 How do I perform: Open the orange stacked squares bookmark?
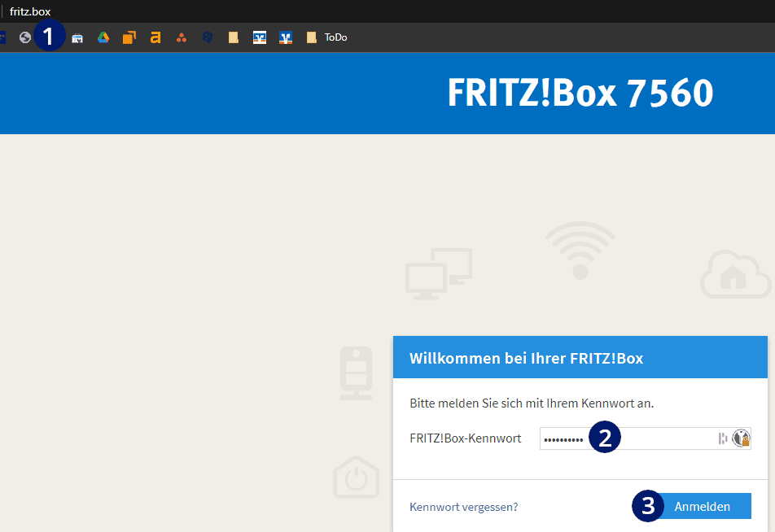point(129,37)
